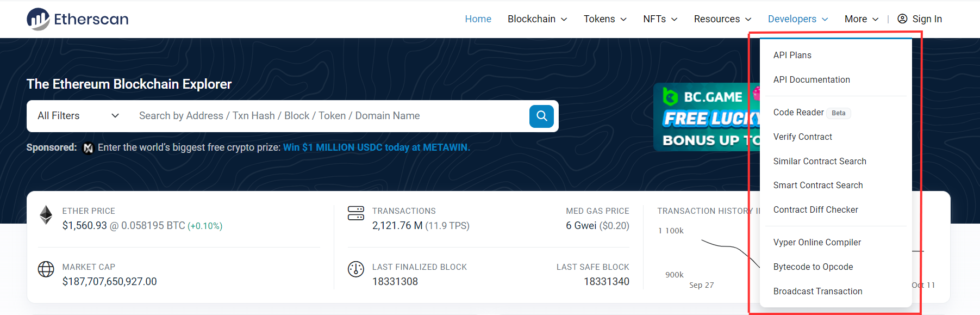
Task: Click the Metawin sponsor icon
Action: pos(88,147)
